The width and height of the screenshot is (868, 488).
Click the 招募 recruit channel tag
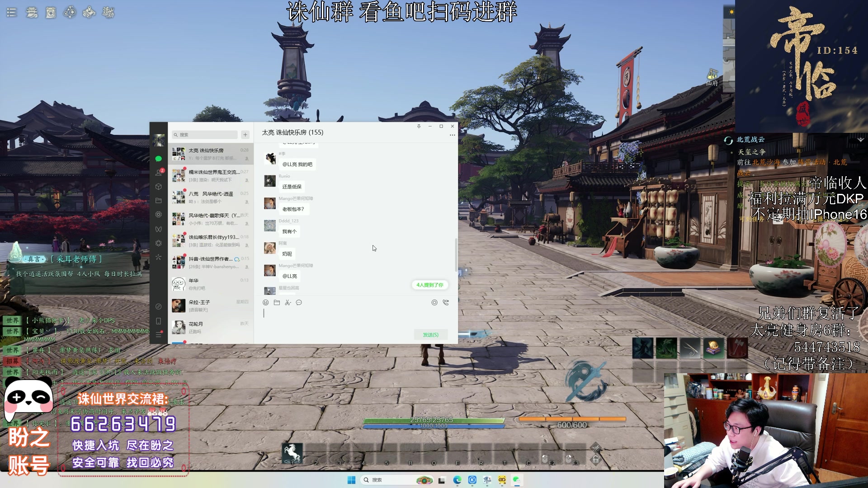click(x=13, y=361)
